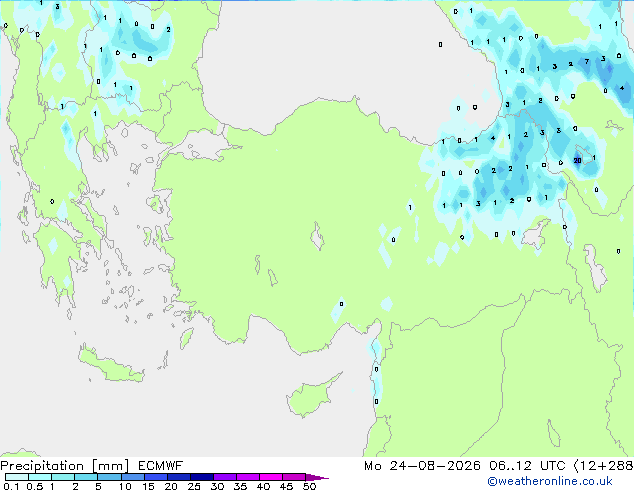Click the date 'Mo 24-08-2026' text

tap(422, 466)
